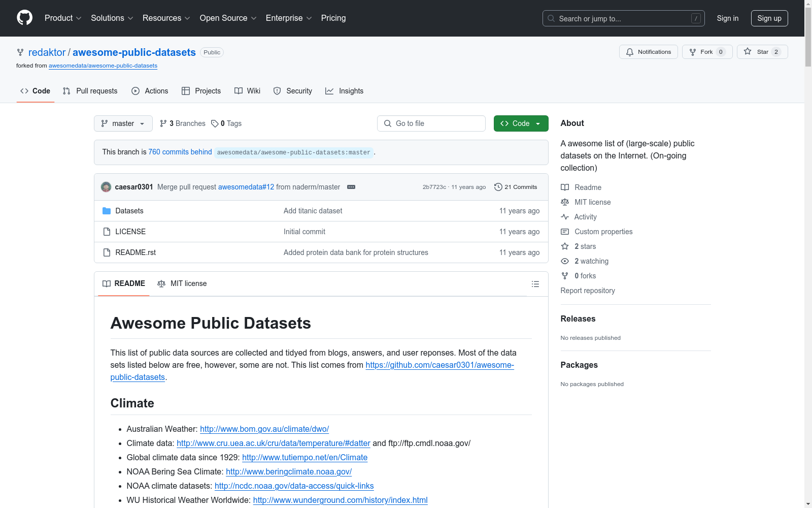Click the Go to file search field
This screenshot has height=508, width=812.
pos(431,123)
